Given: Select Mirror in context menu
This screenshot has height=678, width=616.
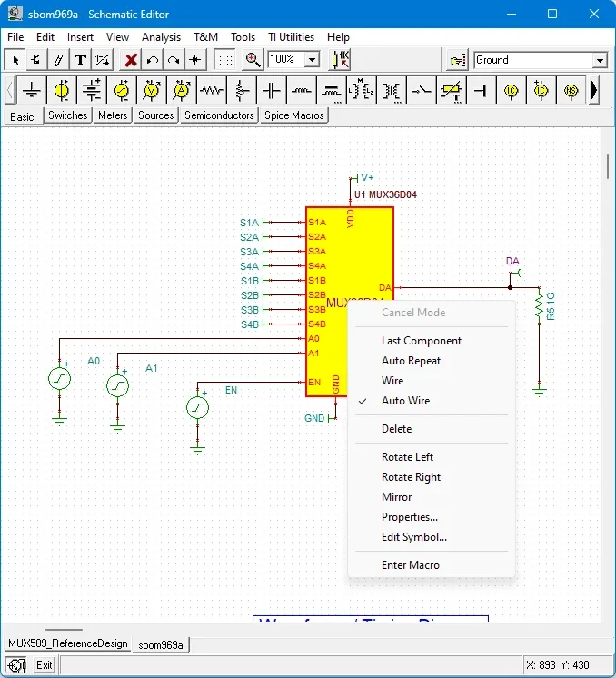Looking at the screenshot, I should 431,497.
